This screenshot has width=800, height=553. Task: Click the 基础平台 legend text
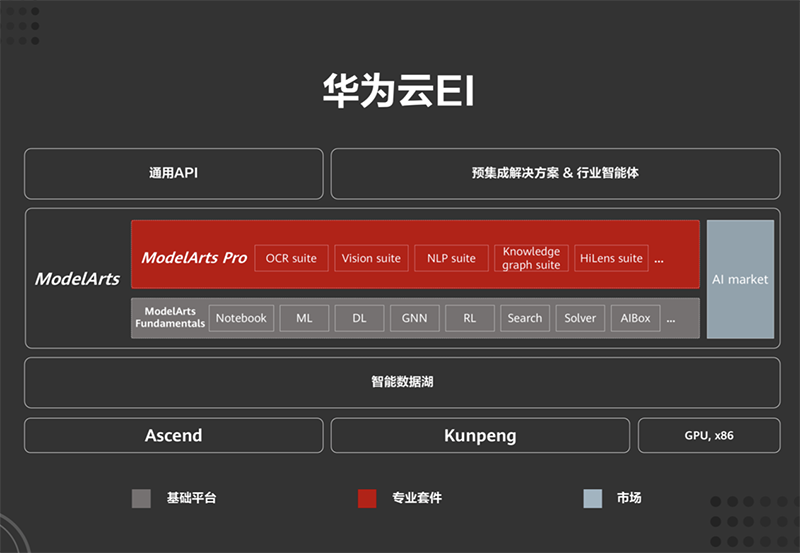[x=191, y=498]
